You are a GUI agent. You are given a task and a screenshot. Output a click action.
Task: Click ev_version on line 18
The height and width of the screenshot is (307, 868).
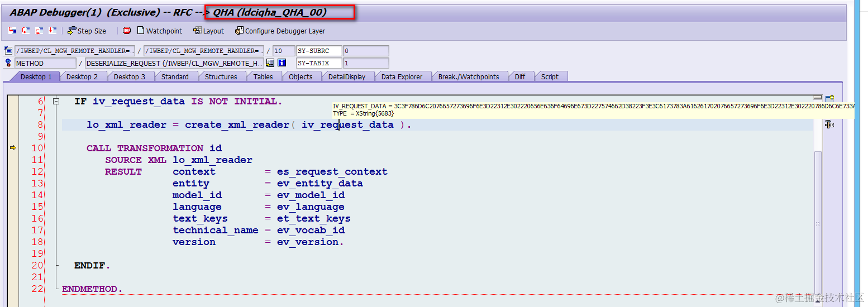pyautogui.click(x=309, y=242)
